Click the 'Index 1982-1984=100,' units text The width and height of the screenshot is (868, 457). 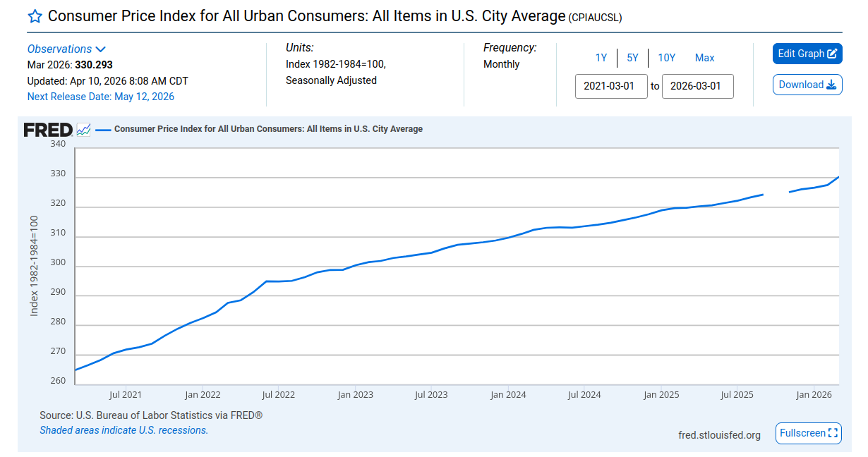pos(335,64)
